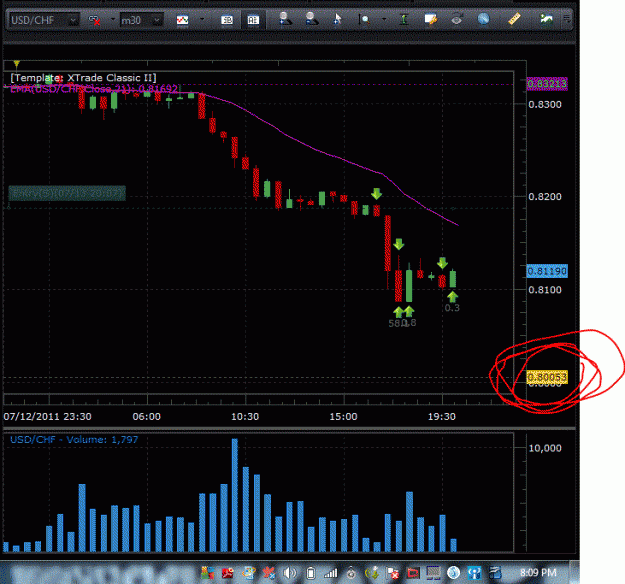Click the edit note pencil icon
The width and height of the screenshot is (625, 584).
pyautogui.click(x=430, y=19)
